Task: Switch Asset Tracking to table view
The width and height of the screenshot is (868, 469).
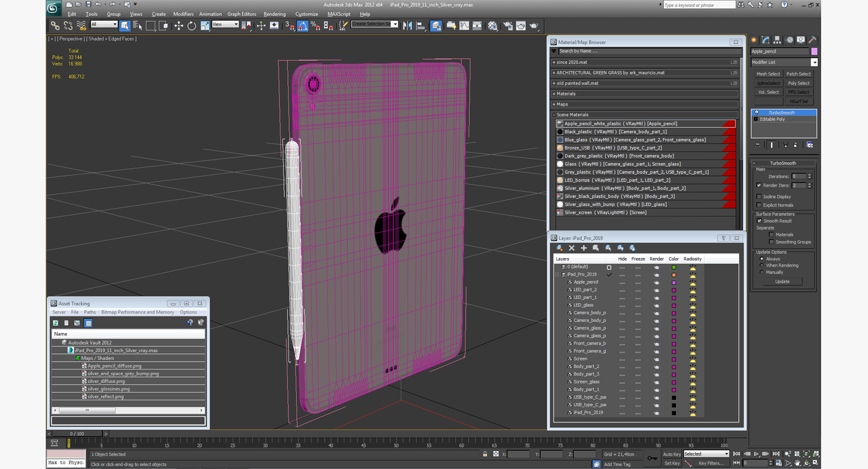Action: (89, 323)
